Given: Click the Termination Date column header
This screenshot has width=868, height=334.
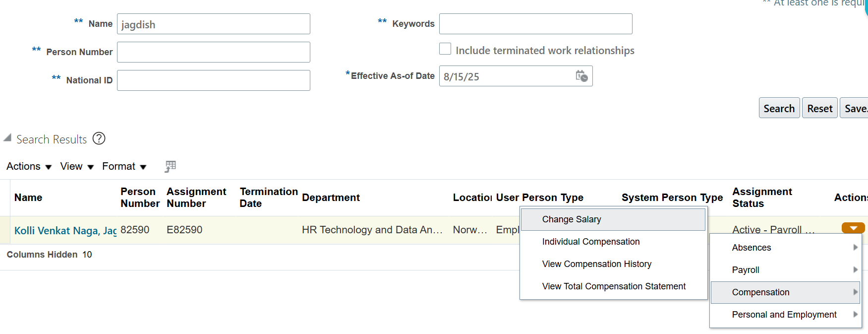Looking at the screenshot, I should pos(268,198).
